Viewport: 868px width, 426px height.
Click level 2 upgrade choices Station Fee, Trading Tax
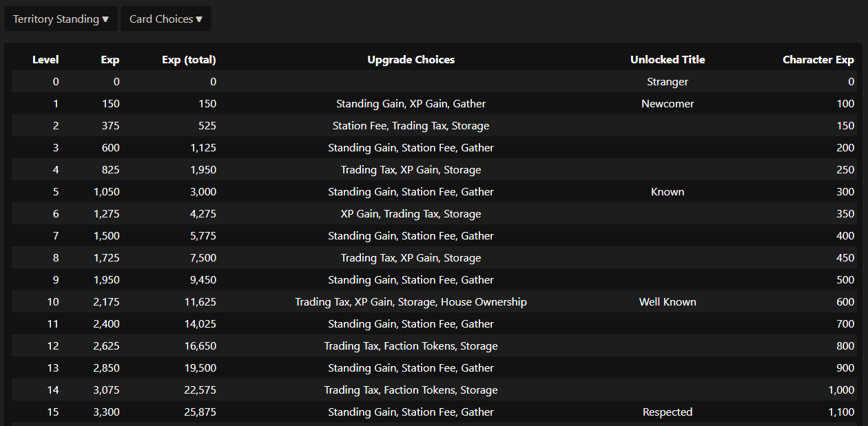click(x=411, y=126)
